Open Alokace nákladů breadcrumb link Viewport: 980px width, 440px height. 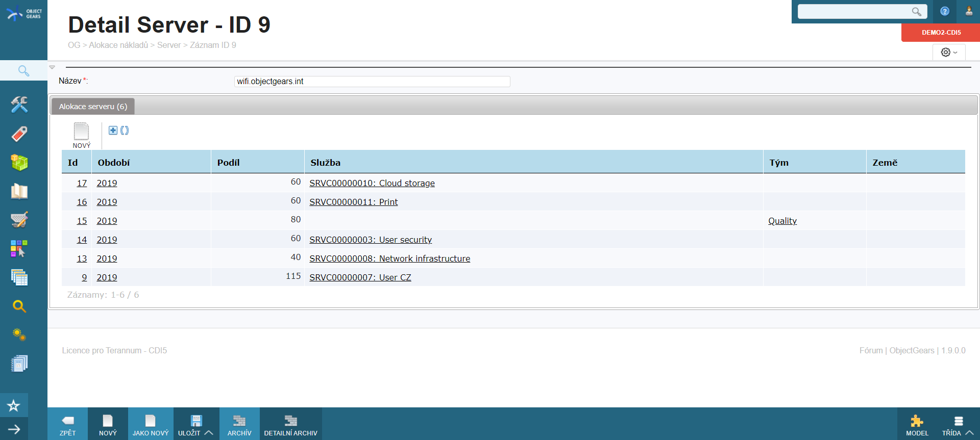click(118, 45)
